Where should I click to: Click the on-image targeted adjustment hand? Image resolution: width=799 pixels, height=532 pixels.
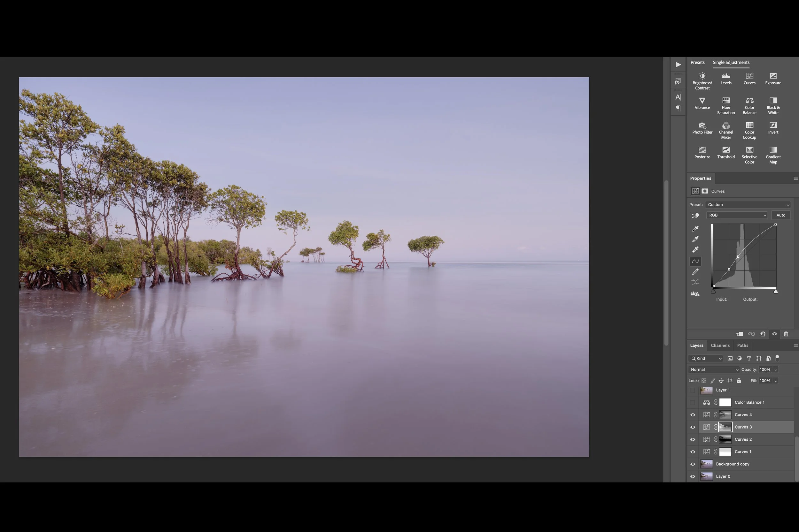click(x=695, y=216)
